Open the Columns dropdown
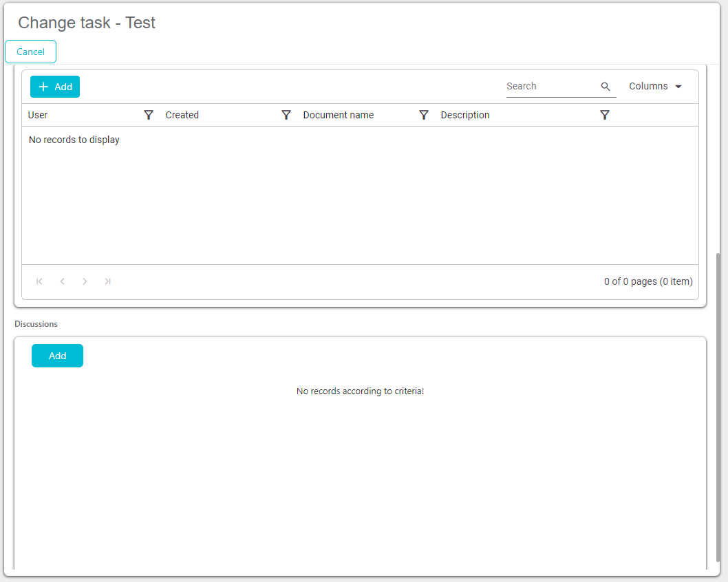The width and height of the screenshot is (728, 582). point(655,87)
